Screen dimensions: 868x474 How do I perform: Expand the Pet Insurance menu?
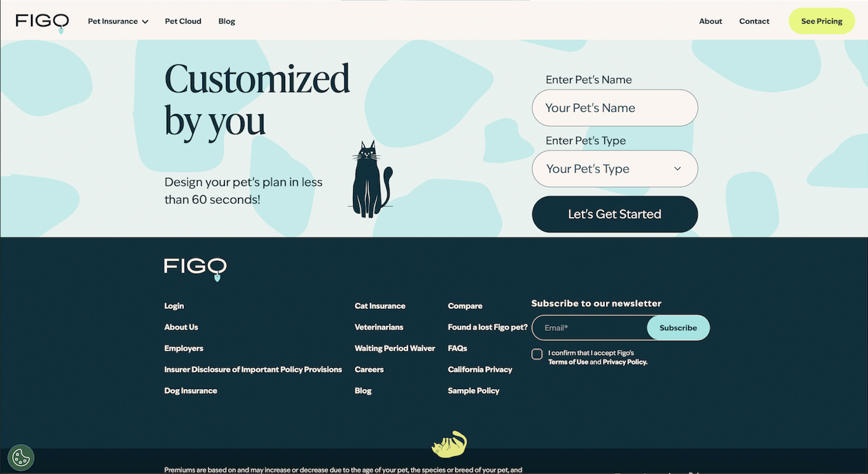118,21
